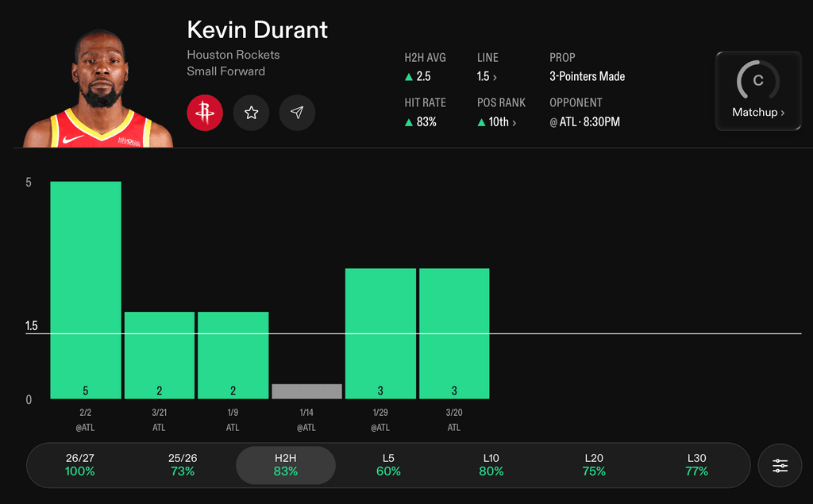
Task: Click the 1/9 ATL bar showing 2
Action: coord(233,356)
